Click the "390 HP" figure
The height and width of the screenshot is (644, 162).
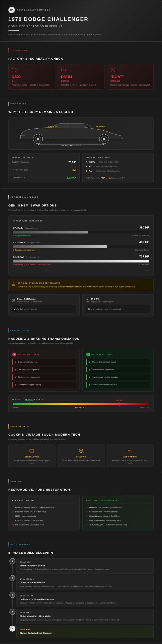[144, 227]
